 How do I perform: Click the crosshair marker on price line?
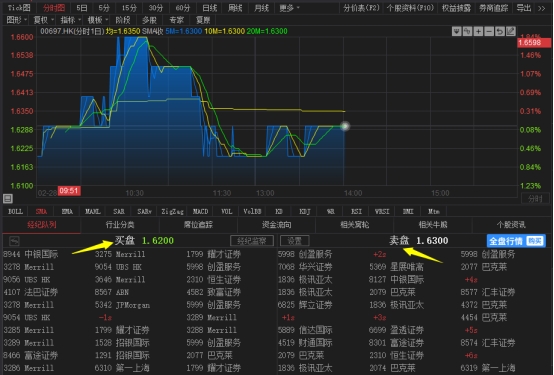(345, 126)
